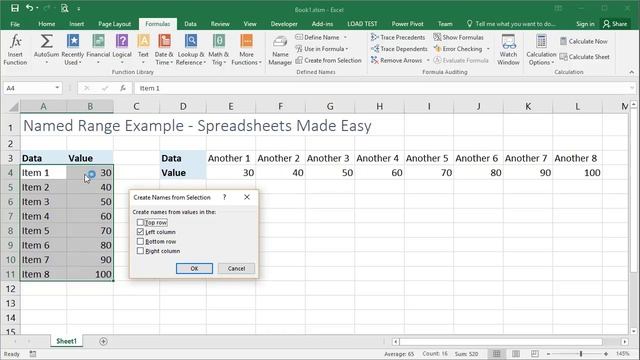Screen dimensions: 640x360
Task: Open Date & Time functions
Action: pos(164,49)
